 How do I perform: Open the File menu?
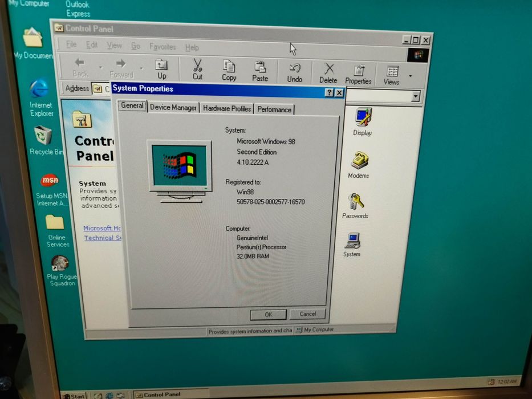(x=71, y=44)
